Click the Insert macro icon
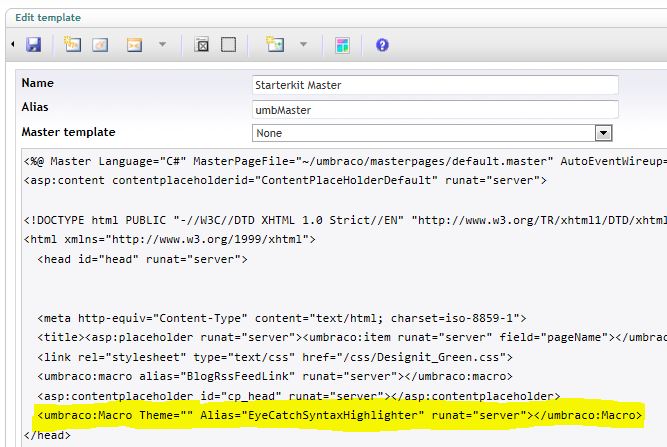Viewport: 667px width, 447px height. (x=134, y=45)
